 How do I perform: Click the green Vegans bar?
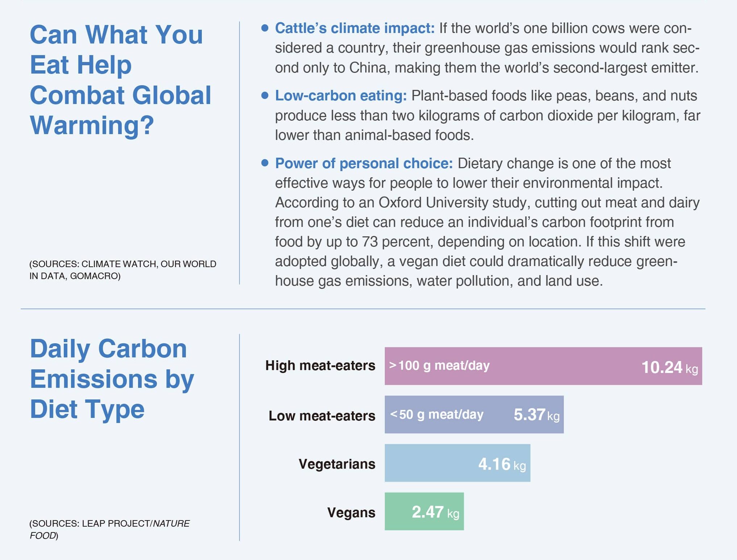[398, 511]
